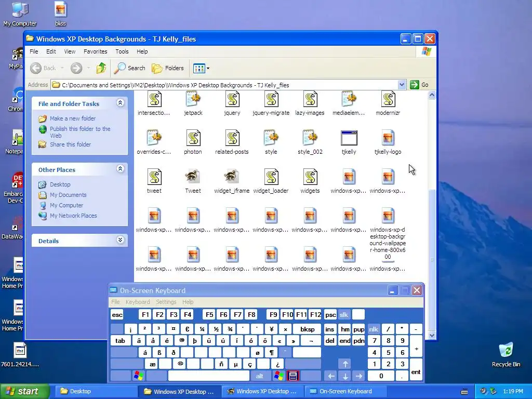Open Keyboard menu in On-Screen Keyboard

click(x=138, y=302)
